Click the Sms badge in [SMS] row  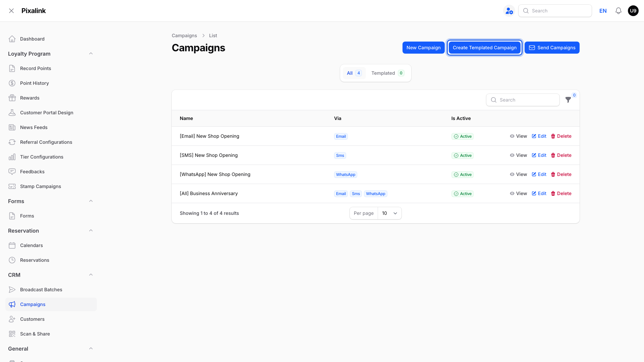click(x=340, y=156)
